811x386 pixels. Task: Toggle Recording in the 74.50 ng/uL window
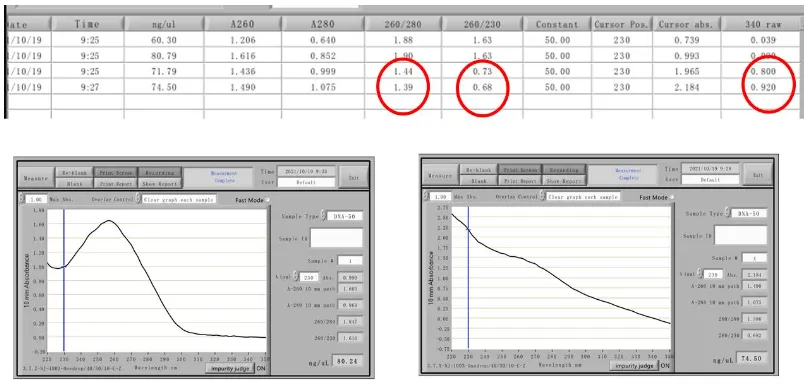point(564,170)
